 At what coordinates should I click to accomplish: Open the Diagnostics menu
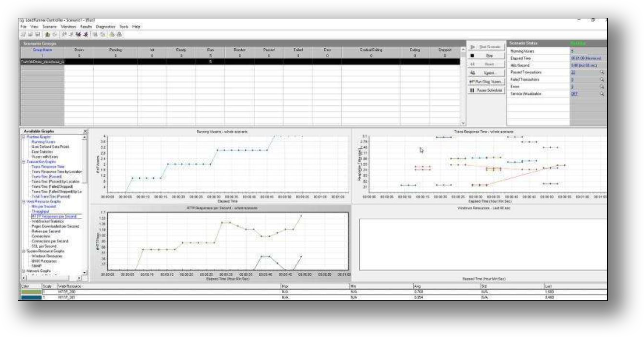106,27
